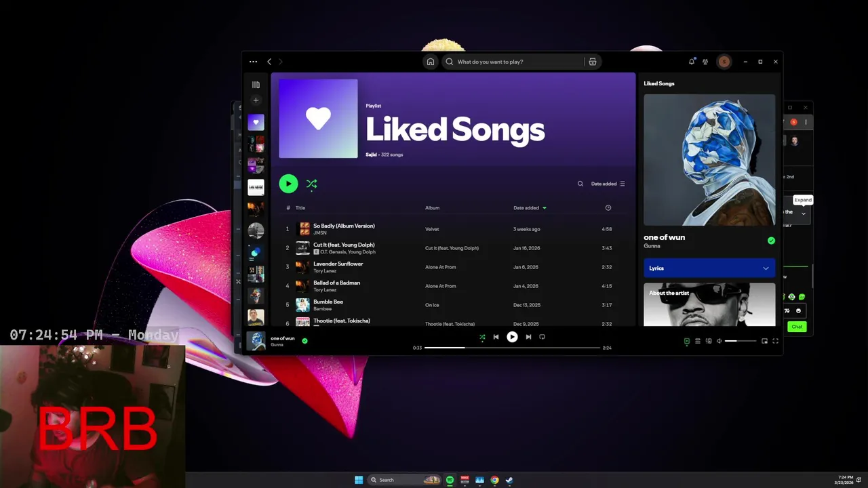The image size is (868, 488).
Task: Toggle shuffle beside the green play button
Action: (x=311, y=184)
